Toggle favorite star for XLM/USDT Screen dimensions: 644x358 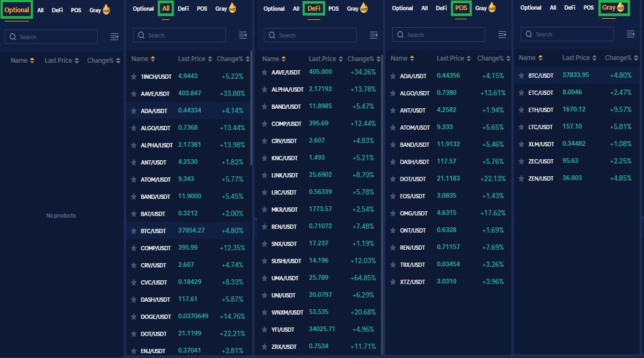click(x=521, y=144)
